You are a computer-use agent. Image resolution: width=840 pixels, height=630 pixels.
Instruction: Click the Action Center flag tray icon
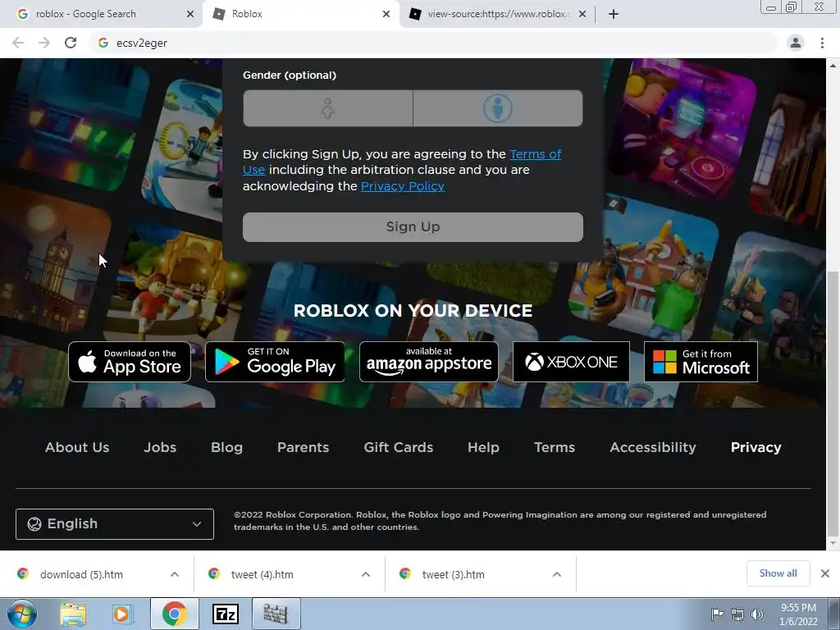tap(717, 614)
